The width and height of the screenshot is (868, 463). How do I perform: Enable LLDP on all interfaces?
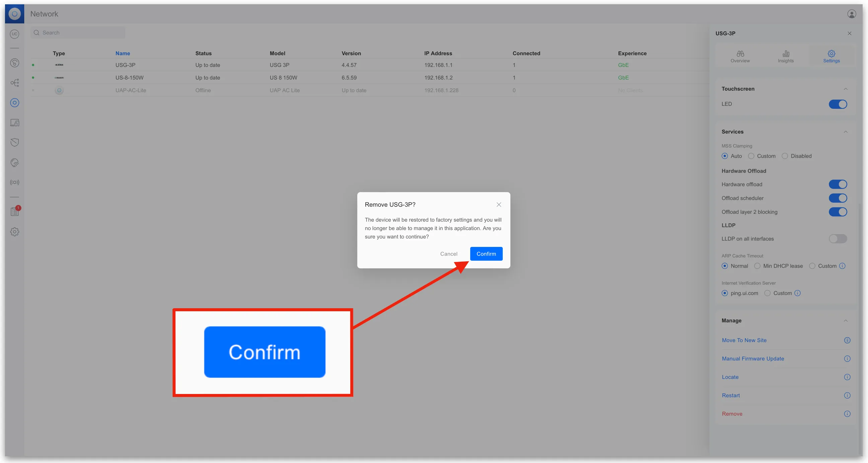(838, 239)
